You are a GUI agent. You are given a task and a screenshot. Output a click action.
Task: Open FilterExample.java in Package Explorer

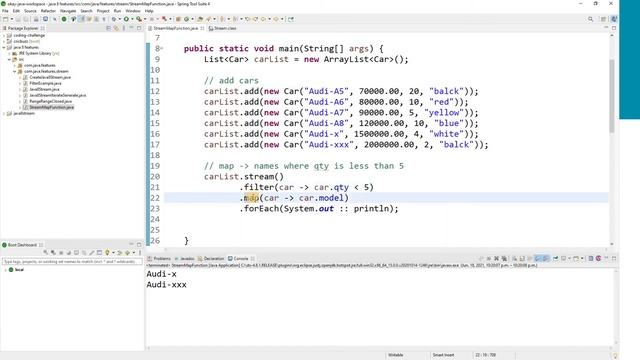point(45,83)
